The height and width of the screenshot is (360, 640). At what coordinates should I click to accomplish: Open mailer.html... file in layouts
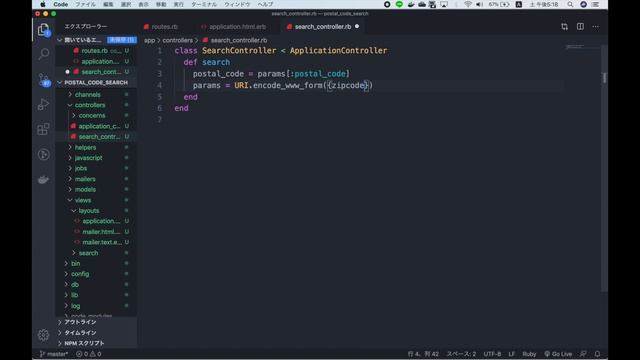point(101,231)
